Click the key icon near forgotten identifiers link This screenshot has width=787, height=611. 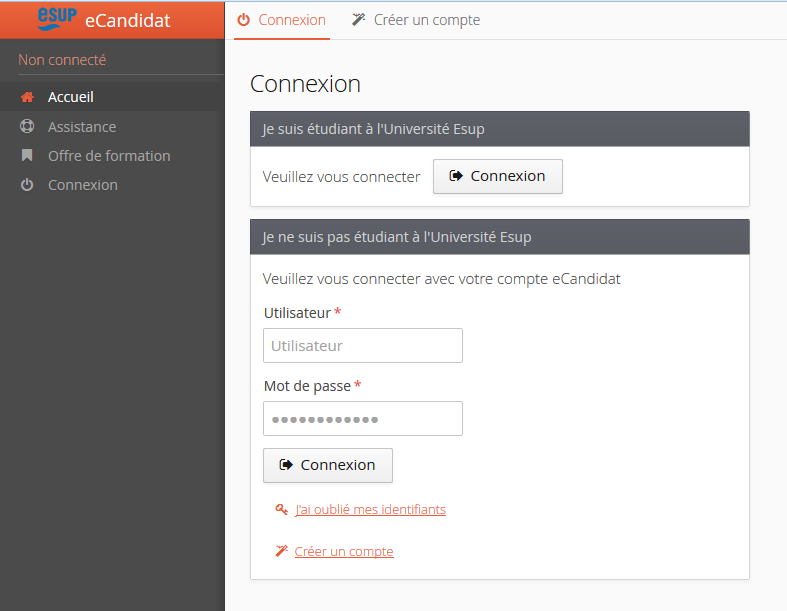(281, 510)
